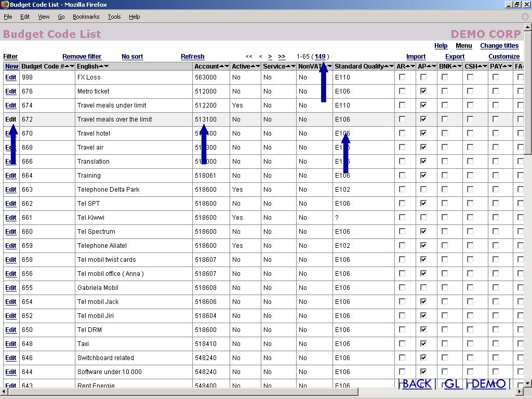Click the Import link
The image size is (532, 399).
point(416,57)
